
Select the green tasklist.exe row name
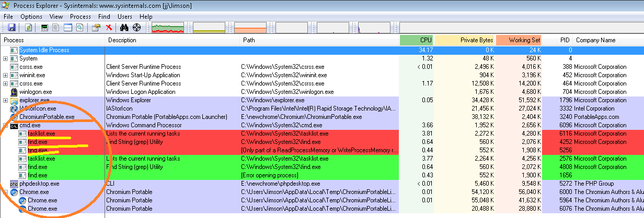tap(41, 159)
